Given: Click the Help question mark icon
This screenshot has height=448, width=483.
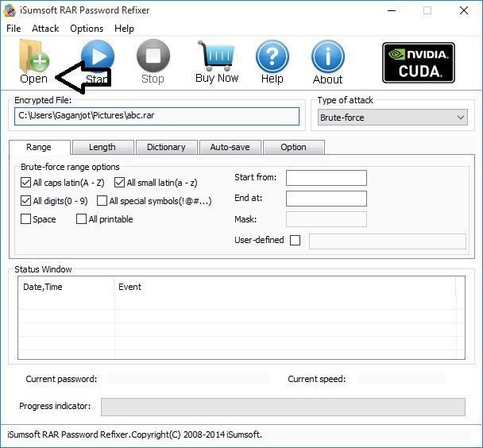Looking at the screenshot, I should coord(272,56).
